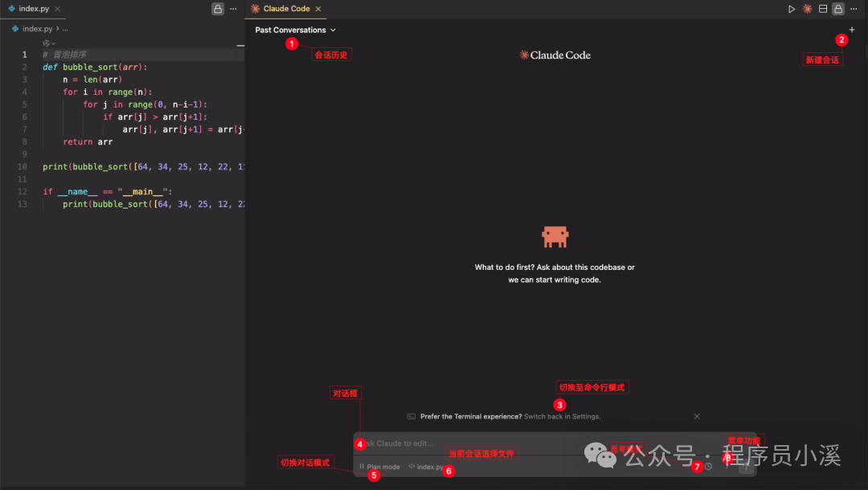This screenshot has height=490, width=868.
Task: Toggle the lock icon in index.py editor group
Action: tap(218, 9)
